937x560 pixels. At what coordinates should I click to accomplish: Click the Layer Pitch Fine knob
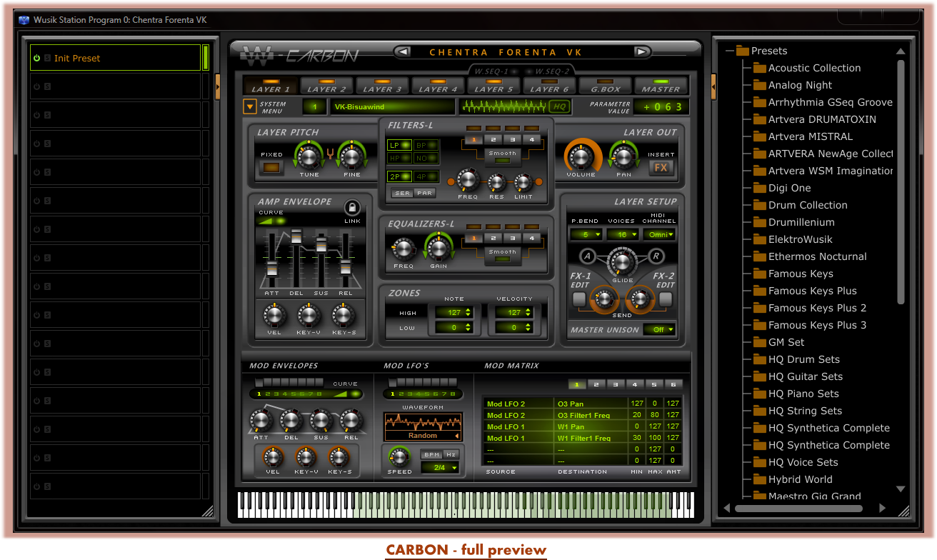[351, 156]
